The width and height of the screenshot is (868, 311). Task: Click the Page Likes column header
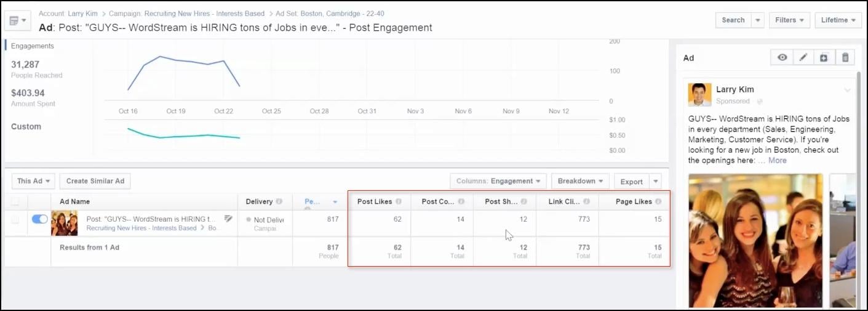point(634,201)
